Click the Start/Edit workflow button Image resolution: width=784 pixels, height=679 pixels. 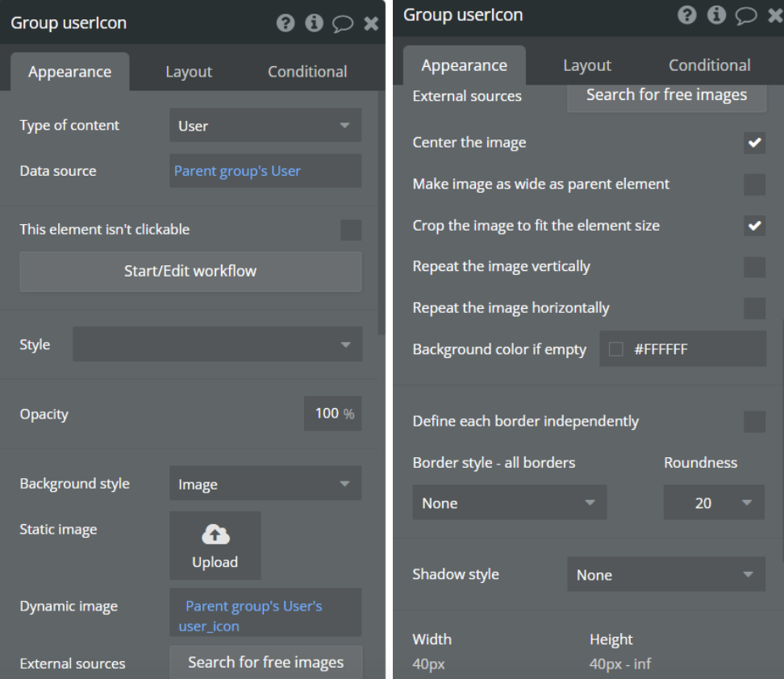[x=190, y=272]
